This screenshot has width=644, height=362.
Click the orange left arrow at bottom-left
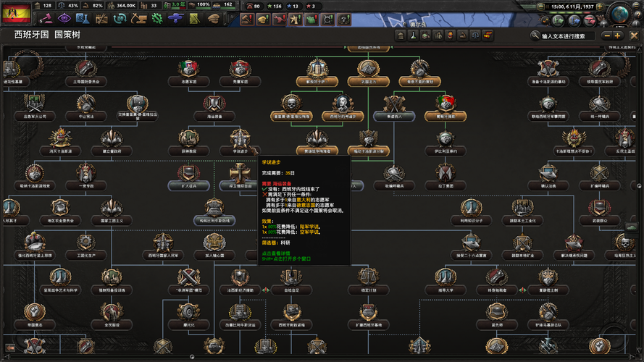tap(10, 348)
